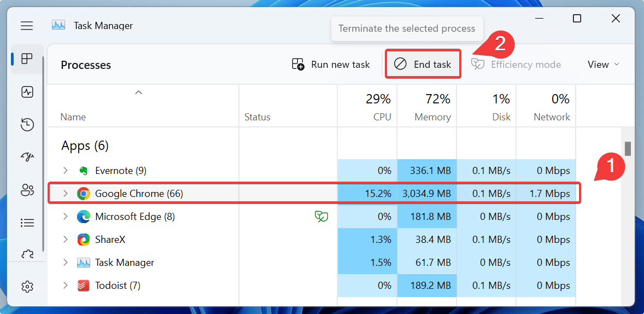Click the vertical scrollbar thumb of the process list
Viewport: 644px width, 314px height.
[x=628, y=149]
